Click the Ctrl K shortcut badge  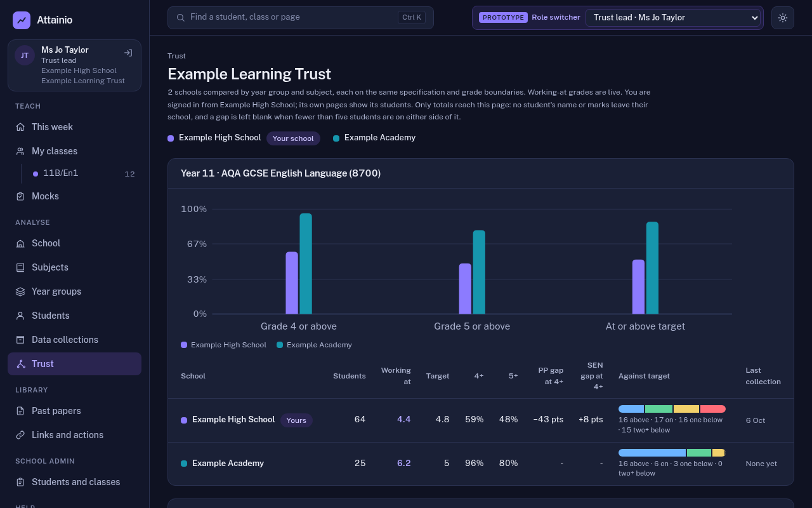coord(412,18)
